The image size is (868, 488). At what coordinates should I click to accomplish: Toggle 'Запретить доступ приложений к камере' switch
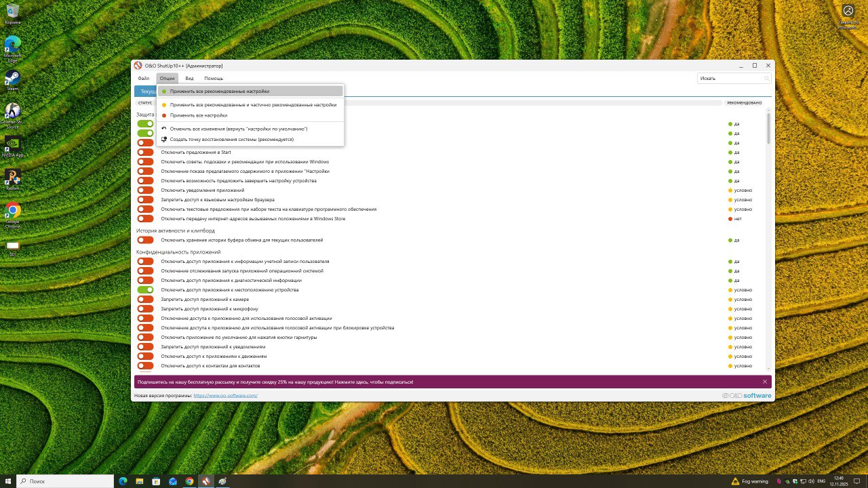(145, 300)
